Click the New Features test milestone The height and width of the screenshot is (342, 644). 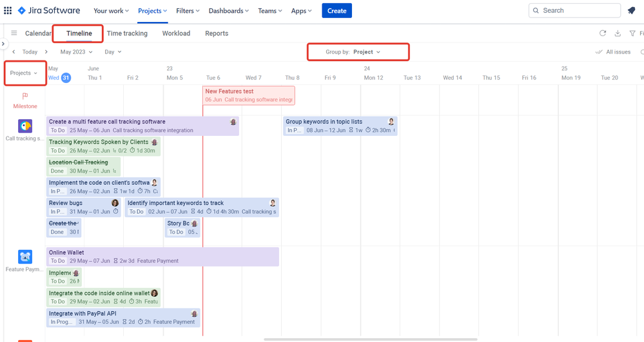pyautogui.click(x=249, y=95)
